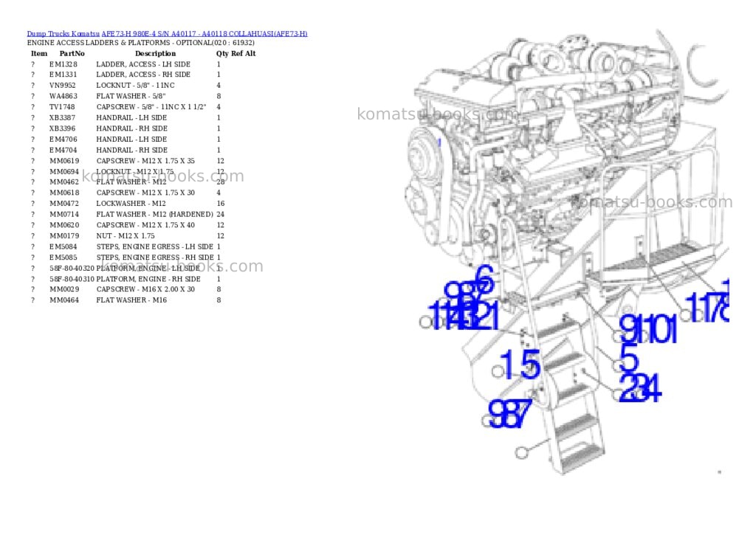Click diagram callout number 15
Screen dimensions: 756x535
tap(520, 365)
